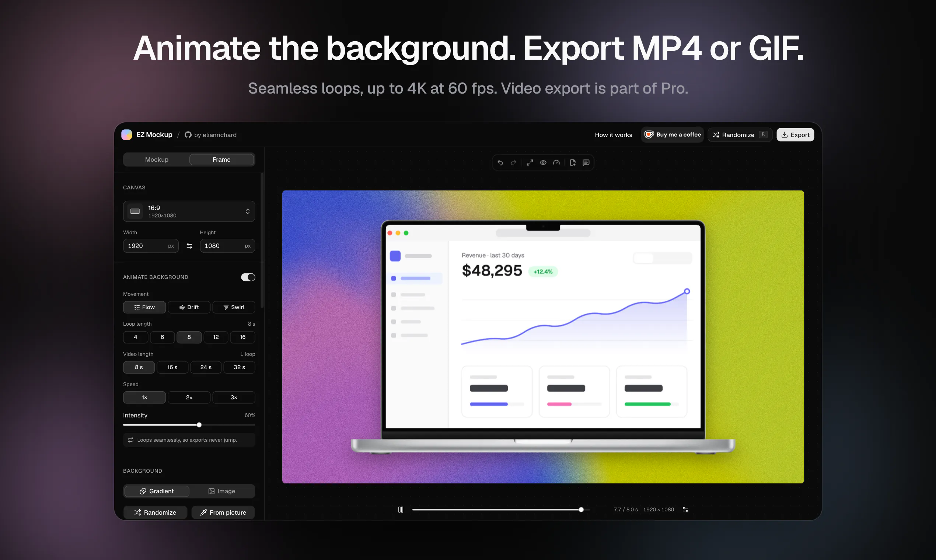The image size is (936, 560).
Task: Set loop length to 12
Action: tap(216, 337)
